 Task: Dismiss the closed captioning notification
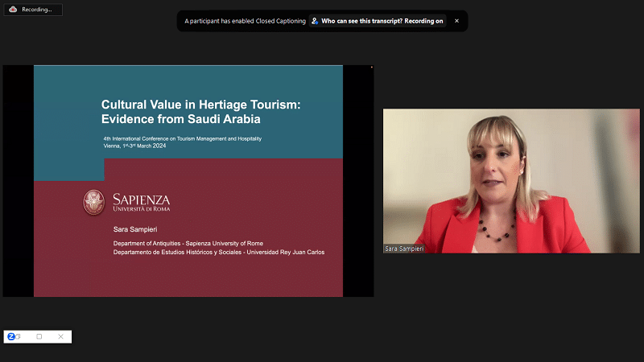pyautogui.click(x=456, y=21)
